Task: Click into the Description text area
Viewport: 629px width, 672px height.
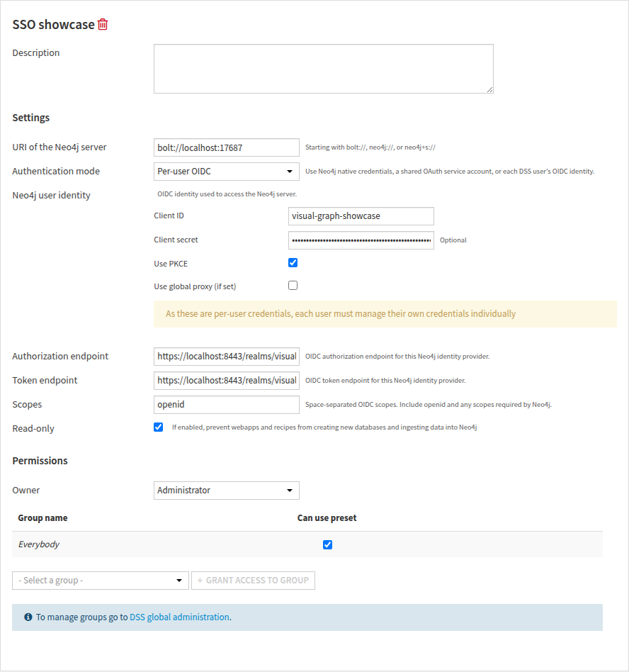Action: (324, 69)
